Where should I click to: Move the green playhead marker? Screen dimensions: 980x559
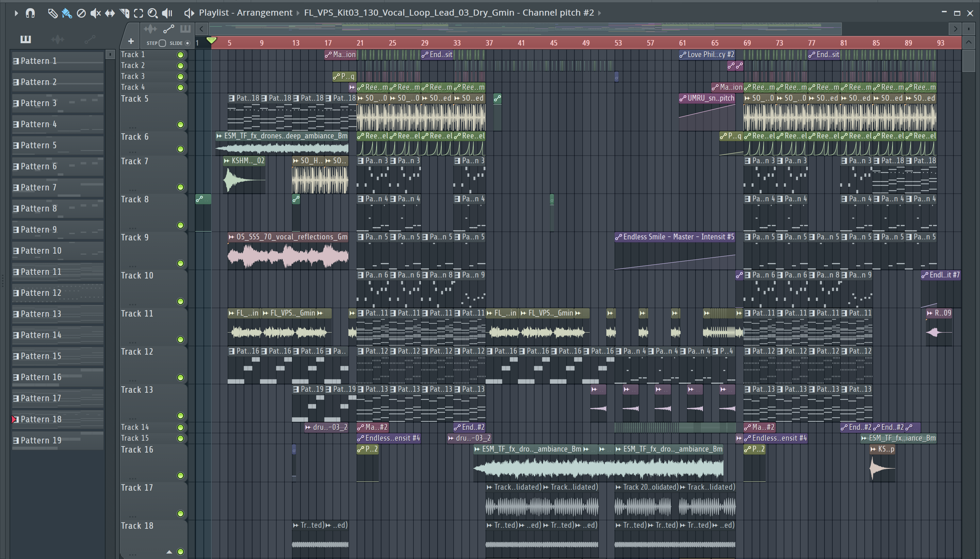[x=211, y=40]
